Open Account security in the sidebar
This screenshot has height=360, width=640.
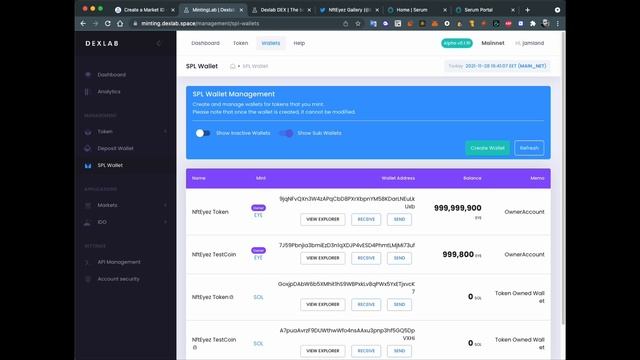pyautogui.click(x=118, y=279)
